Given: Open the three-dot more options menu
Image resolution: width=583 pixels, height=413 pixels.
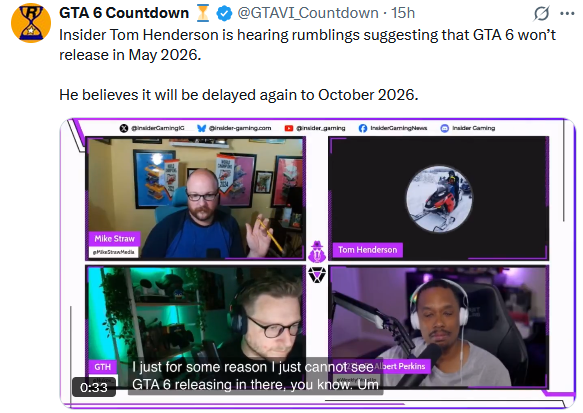Looking at the screenshot, I should coord(567,14).
